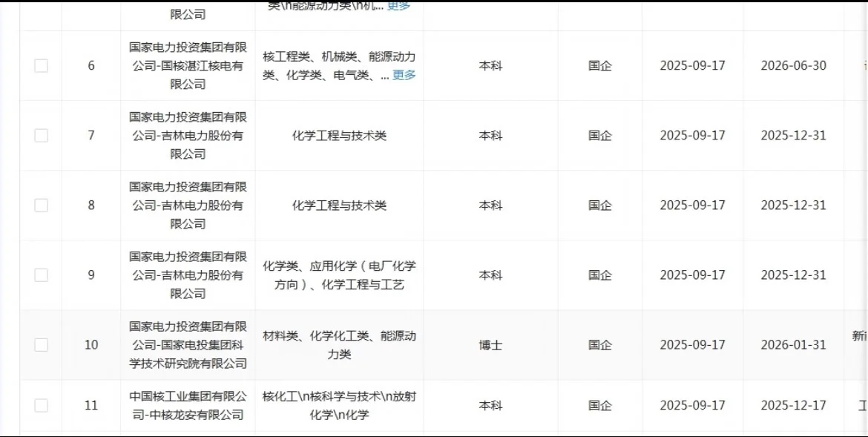Select the deadline 2026-06-30 in row 6
This screenshot has height=437, width=868.
793,65
